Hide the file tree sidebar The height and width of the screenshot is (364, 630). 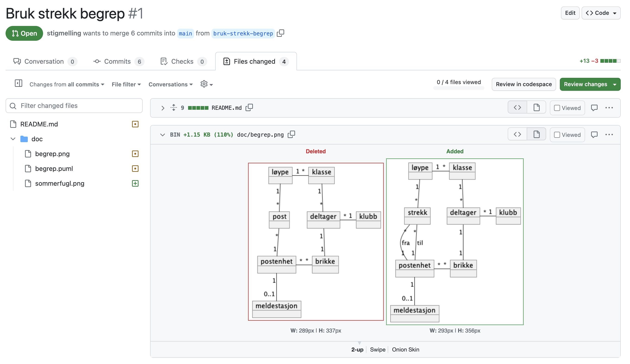tap(18, 83)
